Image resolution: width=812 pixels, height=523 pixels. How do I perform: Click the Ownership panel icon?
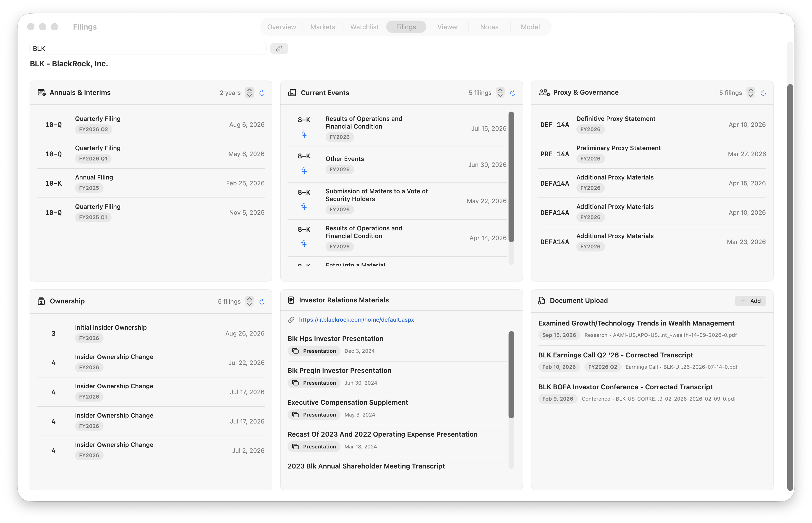point(41,301)
